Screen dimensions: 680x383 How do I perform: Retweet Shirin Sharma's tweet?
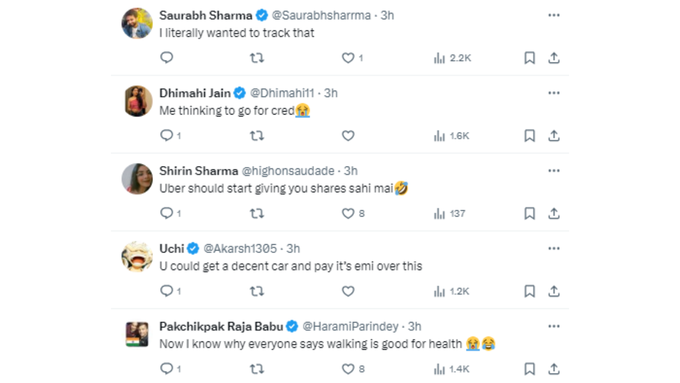(x=257, y=213)
